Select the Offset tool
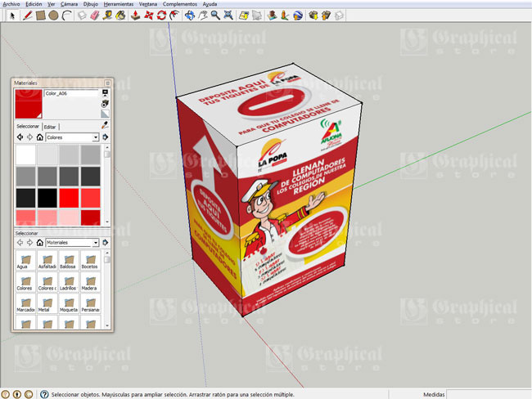Screen dimensions: 532x399 (x=174, y=16)
